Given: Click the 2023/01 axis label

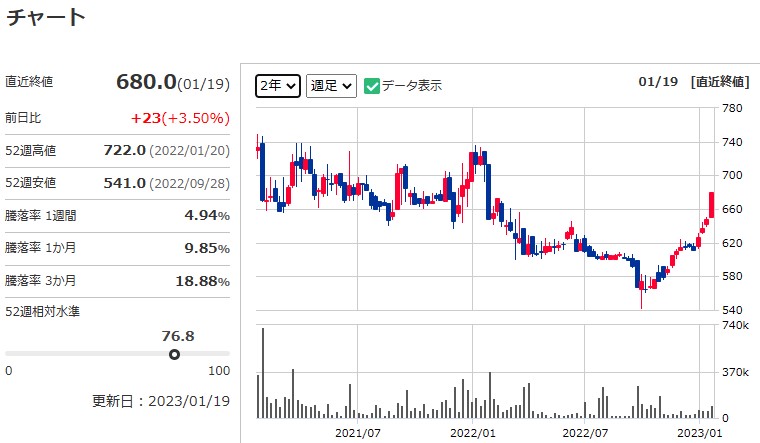Looking at the screenshot, I should tap(699, 433).
